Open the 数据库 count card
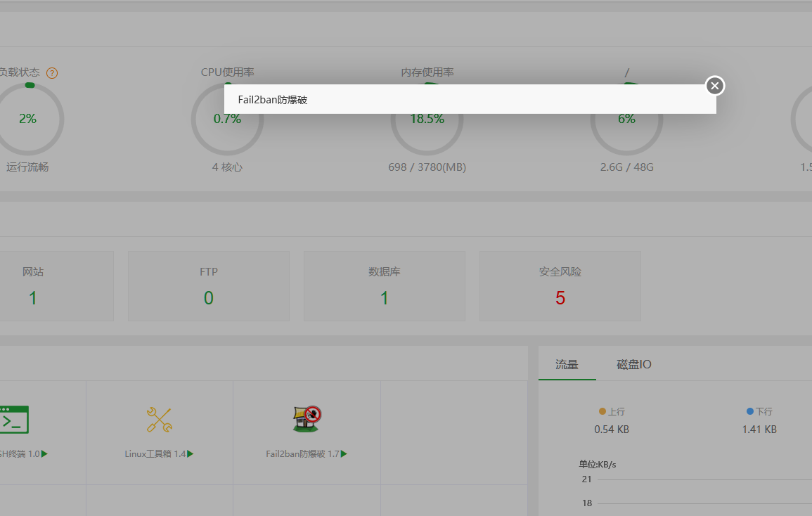 click(x=385, y=286)
